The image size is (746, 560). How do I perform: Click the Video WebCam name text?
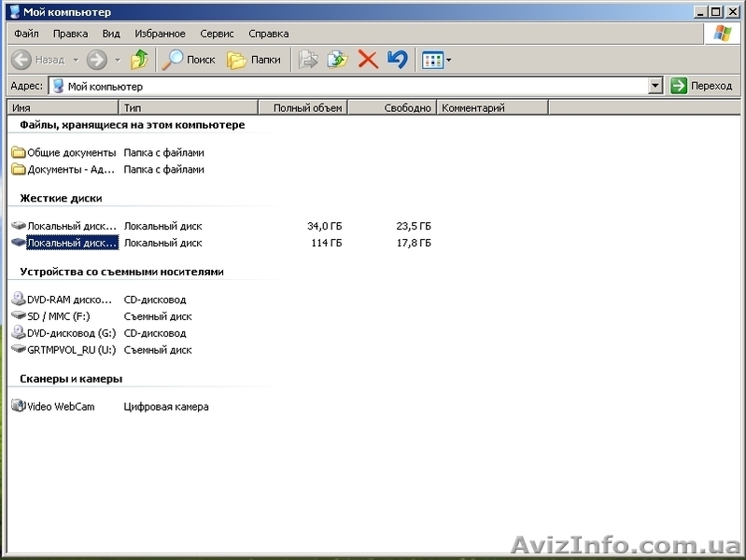click(x=61, y=407)
